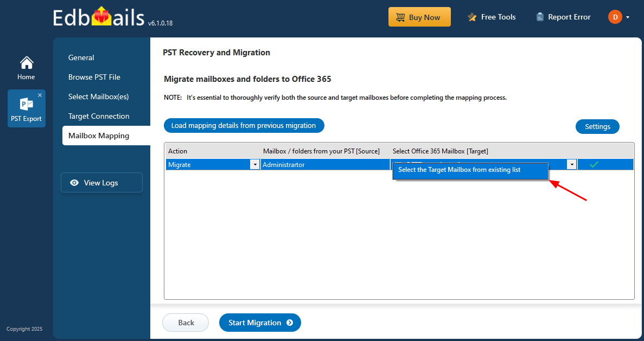Load mapping details from previous migration
The width and height of the screenshot is (644, 341).
[244, 126]
